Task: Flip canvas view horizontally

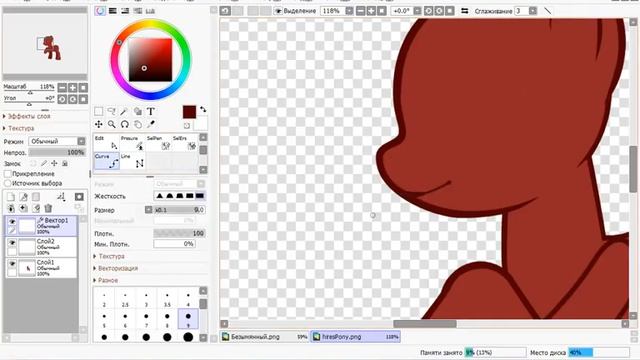Action: point(464,11)
